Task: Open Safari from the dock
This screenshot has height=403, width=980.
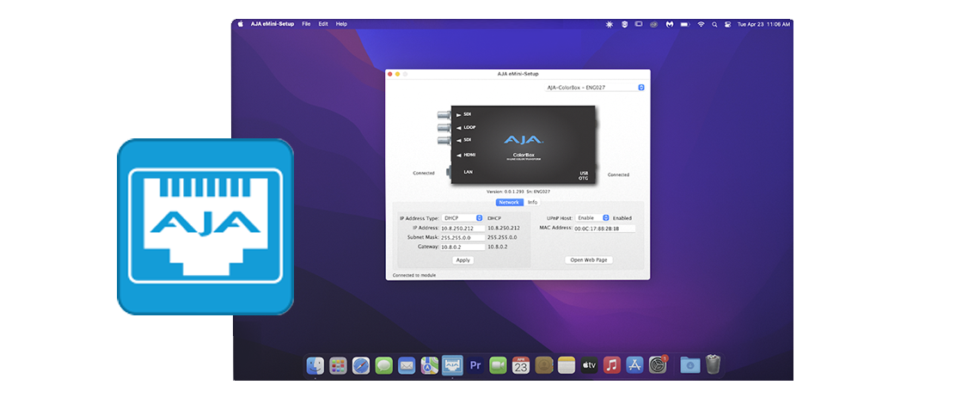Action: [x=361, y=365]
